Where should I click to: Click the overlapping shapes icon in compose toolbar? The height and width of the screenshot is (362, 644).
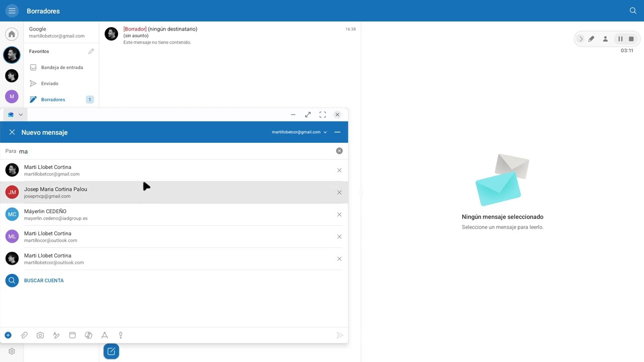(x=89, y=335)
